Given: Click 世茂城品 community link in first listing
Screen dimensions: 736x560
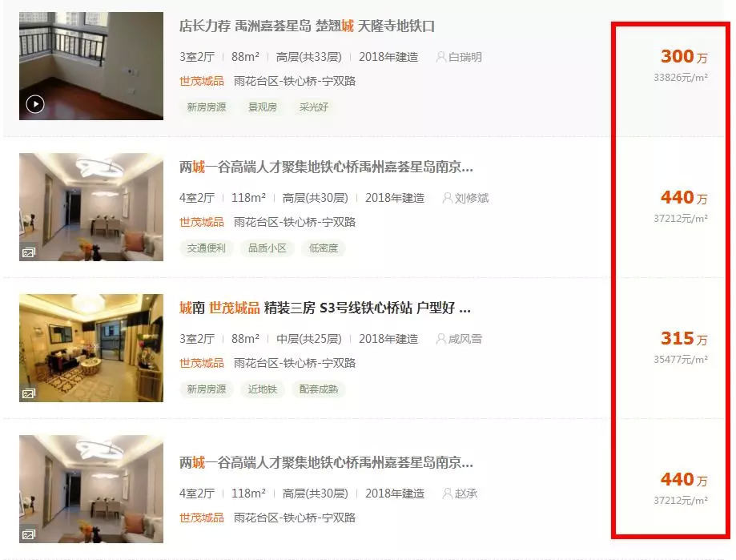Looking at the screenshot, I should click(x=202, y=81).
